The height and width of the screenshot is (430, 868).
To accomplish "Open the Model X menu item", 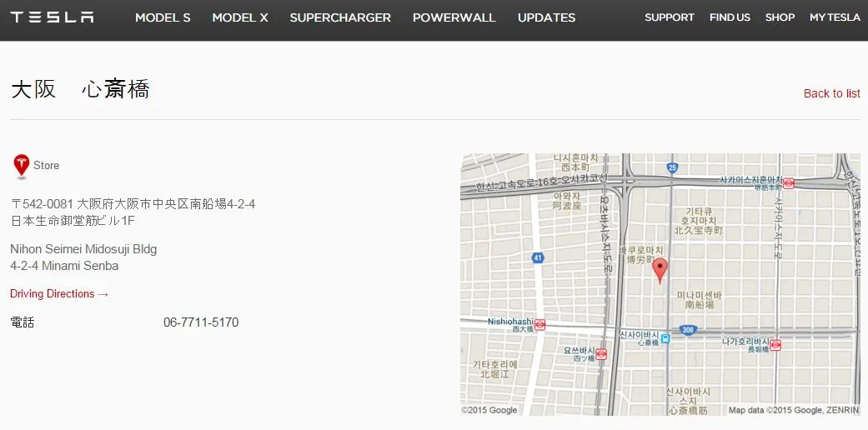I will (239, 17).
